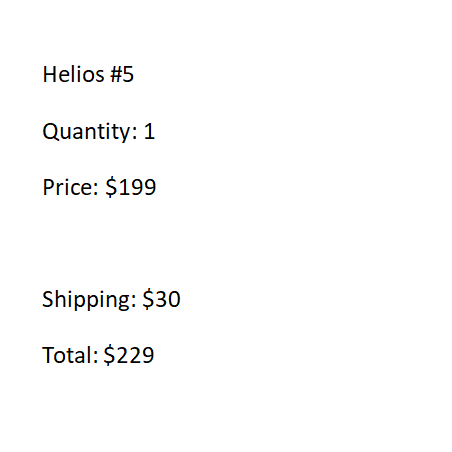The height and width of the screenshot is (452, 452).
Task: Click the Price label text
Action: (x=70, y=187)
